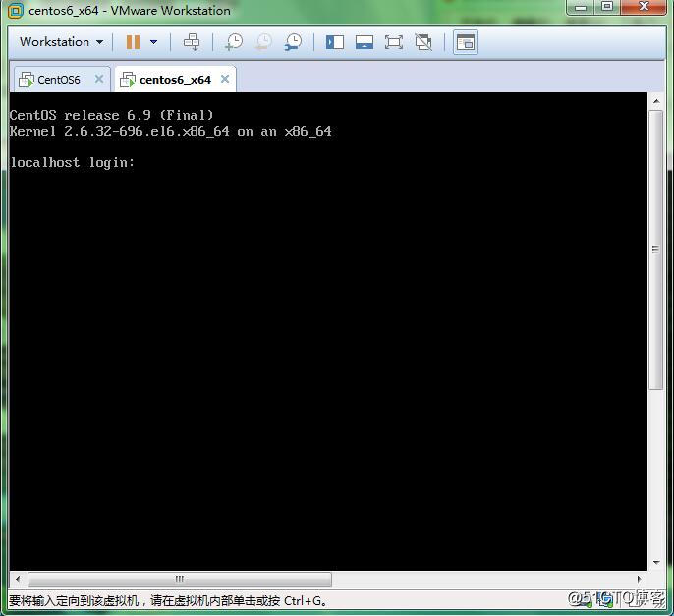This screenshot has width=674, height=616.
Task: Click the Ctrl+G status bar hint text
Action: (x=168, y=600)
